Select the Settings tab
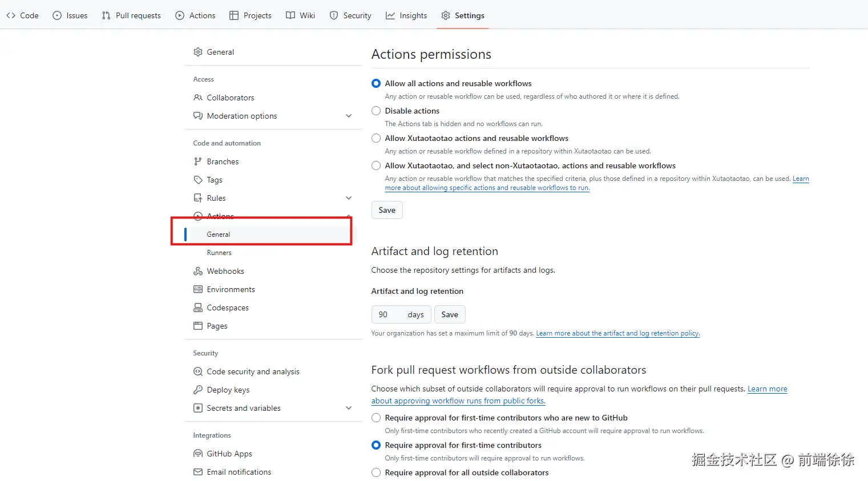Screen dimensions: 868x481 click(x=463, y=15)
